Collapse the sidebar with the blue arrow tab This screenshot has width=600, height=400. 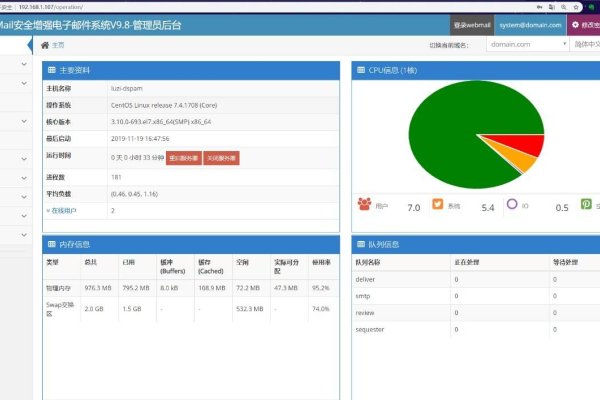click(30, 45)
